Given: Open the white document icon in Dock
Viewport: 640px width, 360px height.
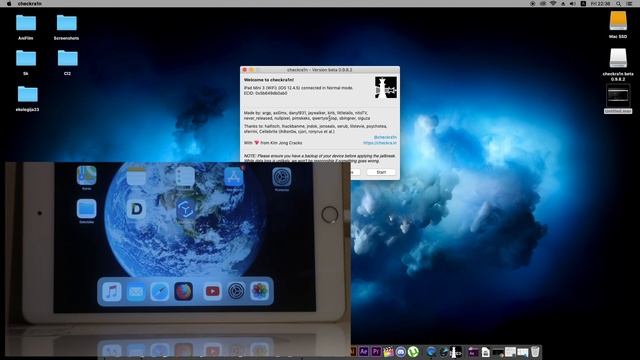Looking at the screenshot, I should [486, 351].
